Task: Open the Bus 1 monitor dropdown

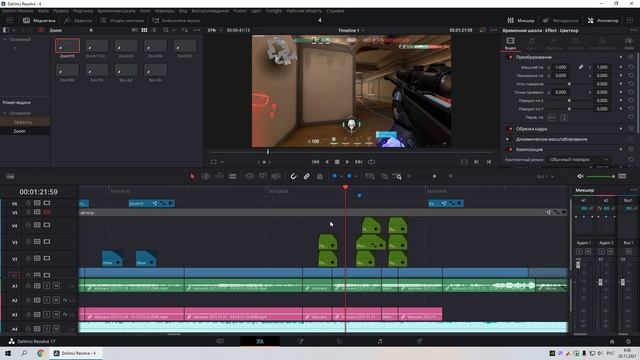Action: click(545, 176)
